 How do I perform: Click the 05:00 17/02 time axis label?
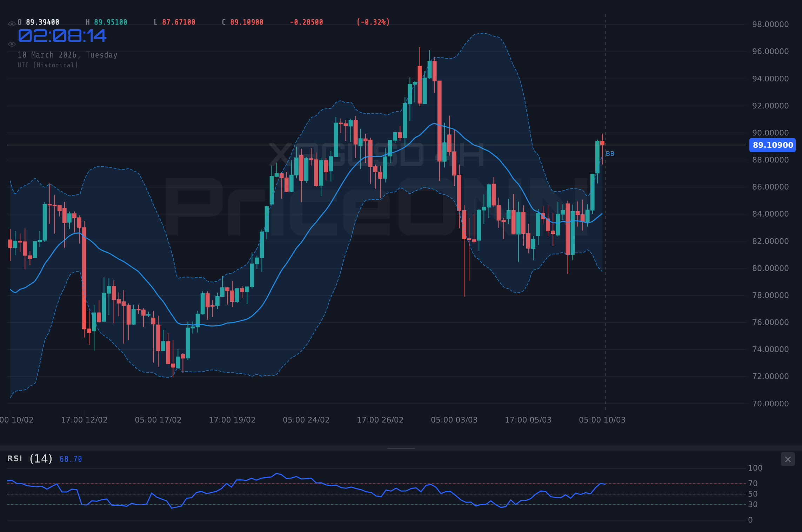[x=158, y=420]
